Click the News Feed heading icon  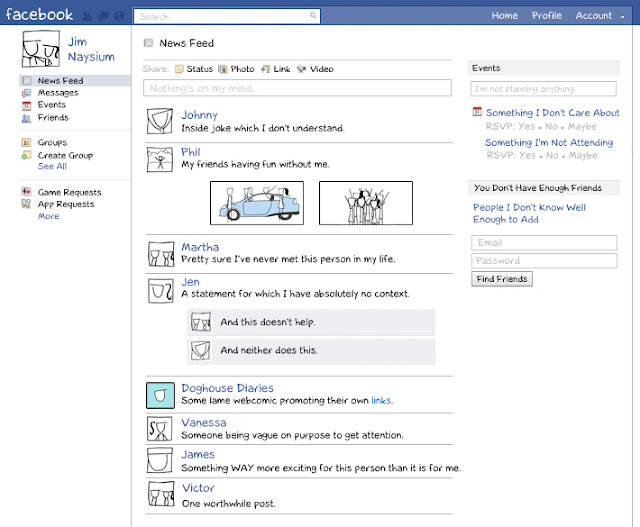[149, 43]
